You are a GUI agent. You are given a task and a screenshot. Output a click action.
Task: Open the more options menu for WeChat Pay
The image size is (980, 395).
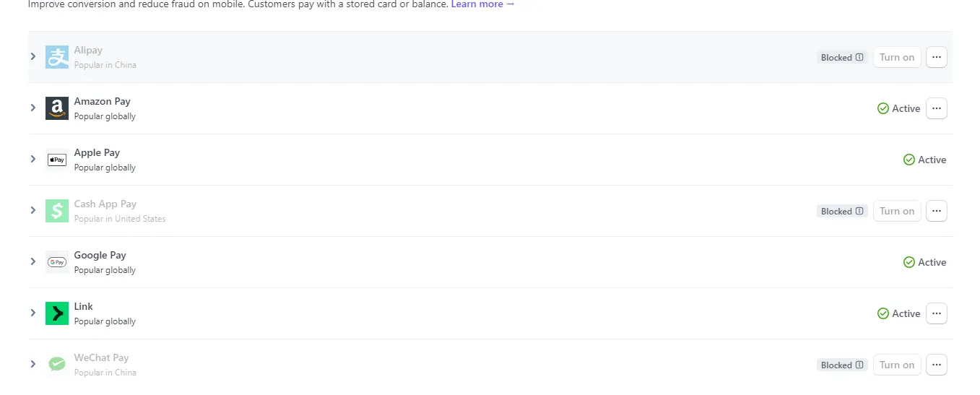pyautogui.click(x=937, y=365)
